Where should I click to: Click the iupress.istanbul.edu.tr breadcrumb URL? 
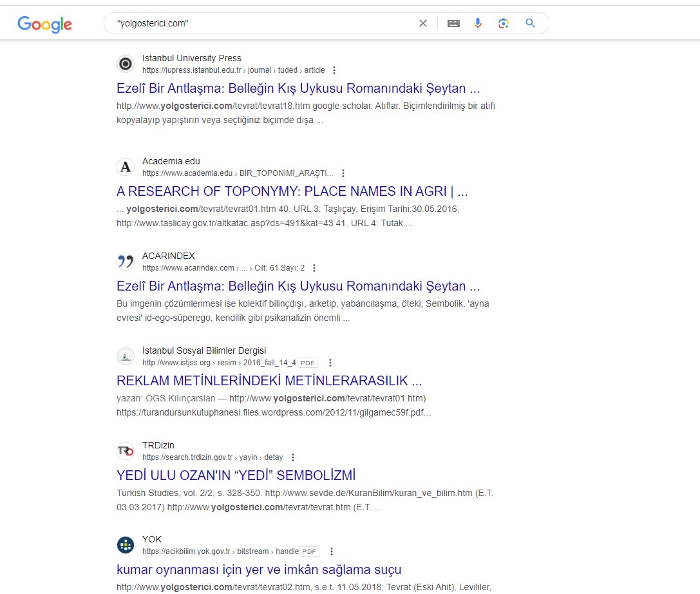click(234, 70)
